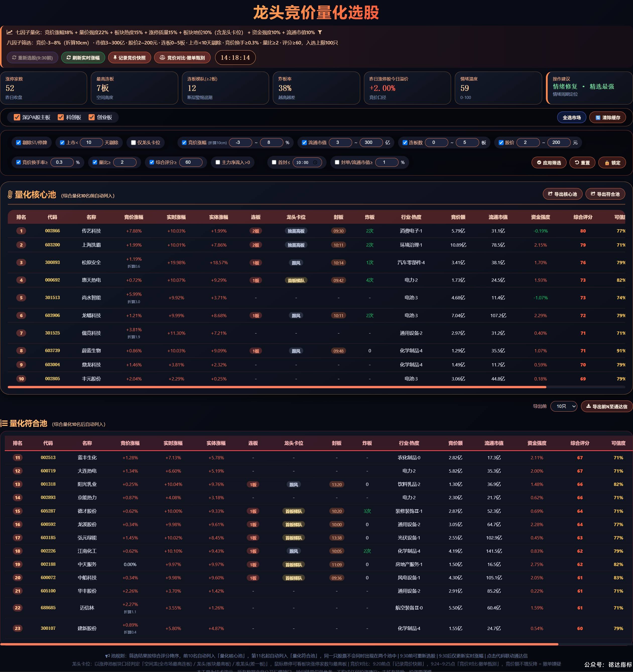This screenshot has height=672, width=633.
Task: Click 清除缓存 button
Action: pyautogui.click(x=607, y=117)
